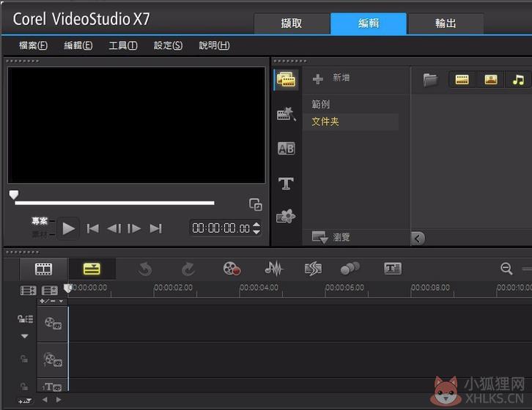Toggle ripple lock on title track
Screen dimensions: 532x410
point(24,387)
